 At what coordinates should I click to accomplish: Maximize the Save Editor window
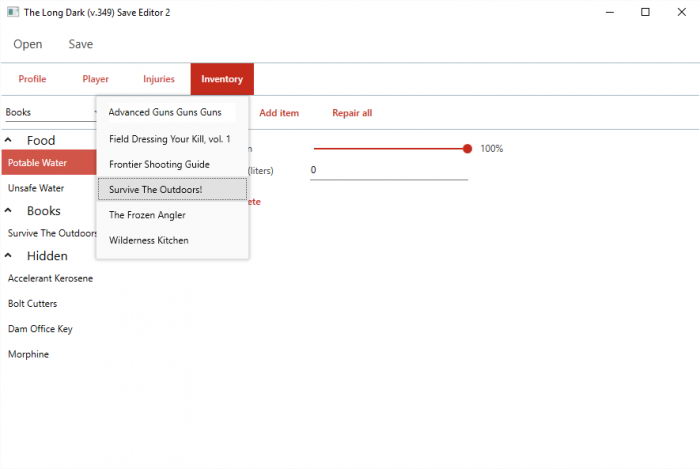[x=645, y=12]
